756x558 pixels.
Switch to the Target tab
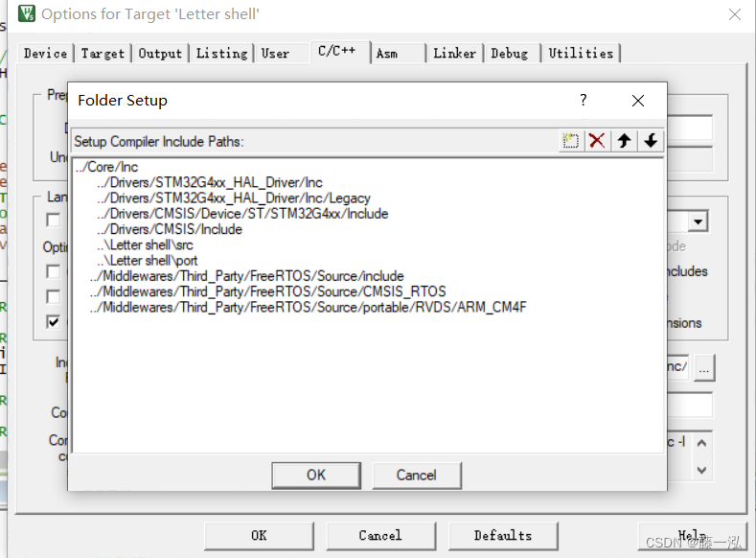click(x=103, y=53)
